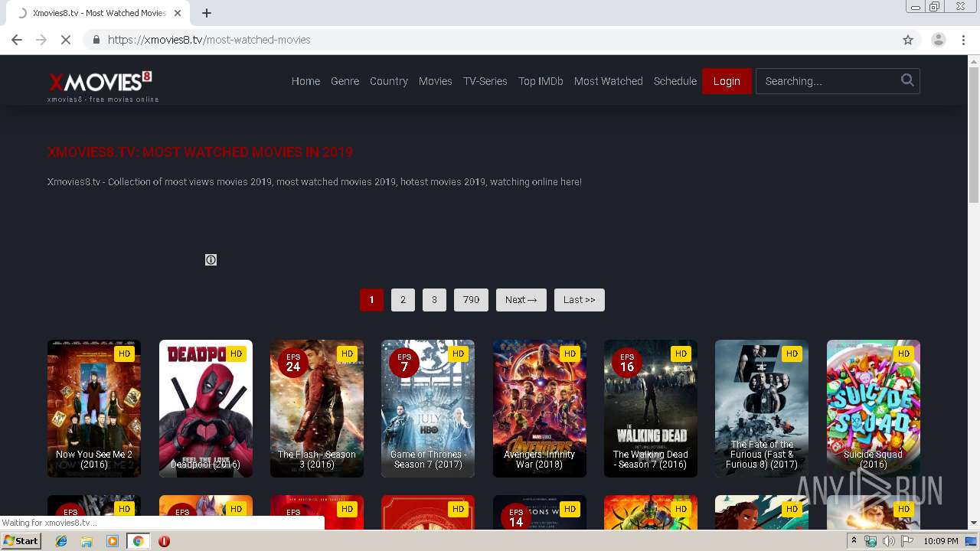Open The Flash Season 3 poster
The image size is (980, 551).
click(317, 409)
